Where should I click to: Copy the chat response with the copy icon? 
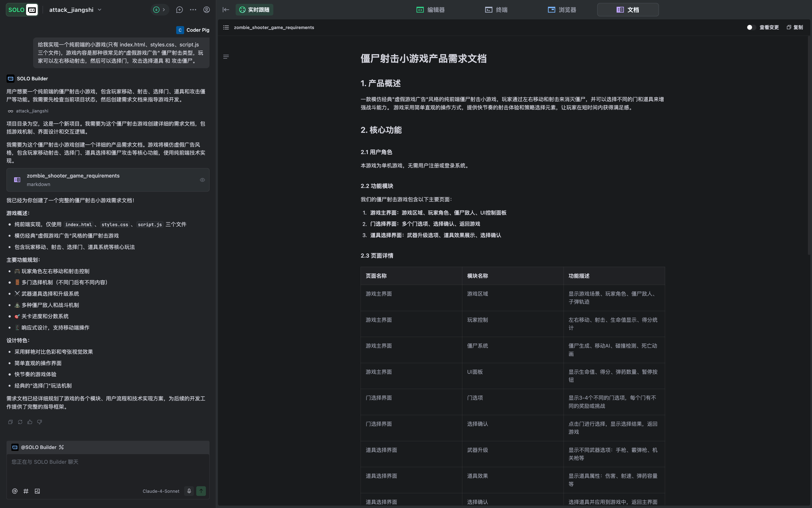10,422
